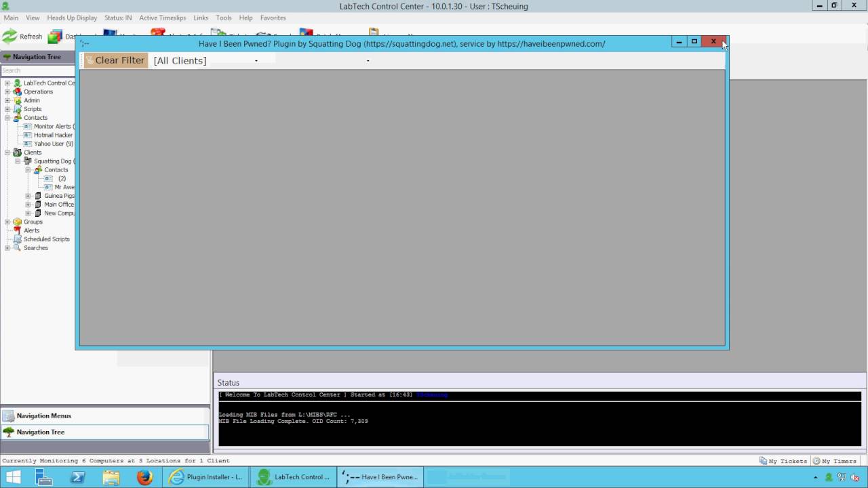Click the Squatting Dog client icon
The height and width of the screenshot is (488, 868).
coord(28,161)
